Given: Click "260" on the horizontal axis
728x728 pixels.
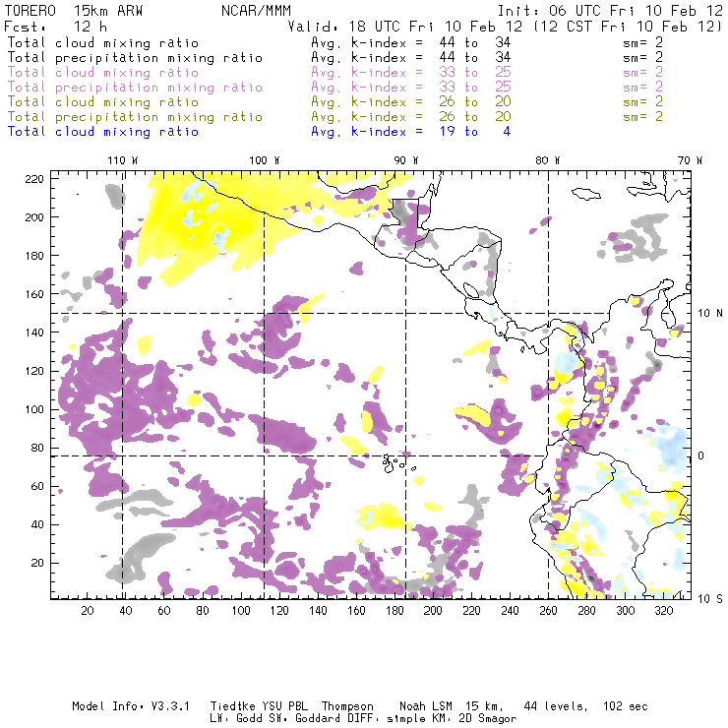Looking at the screenshot, I should point(548,611).
